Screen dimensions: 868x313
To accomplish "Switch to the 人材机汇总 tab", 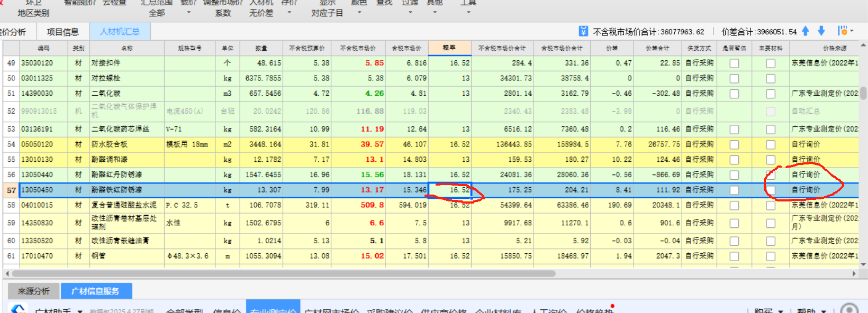I will tap(120, 32).
